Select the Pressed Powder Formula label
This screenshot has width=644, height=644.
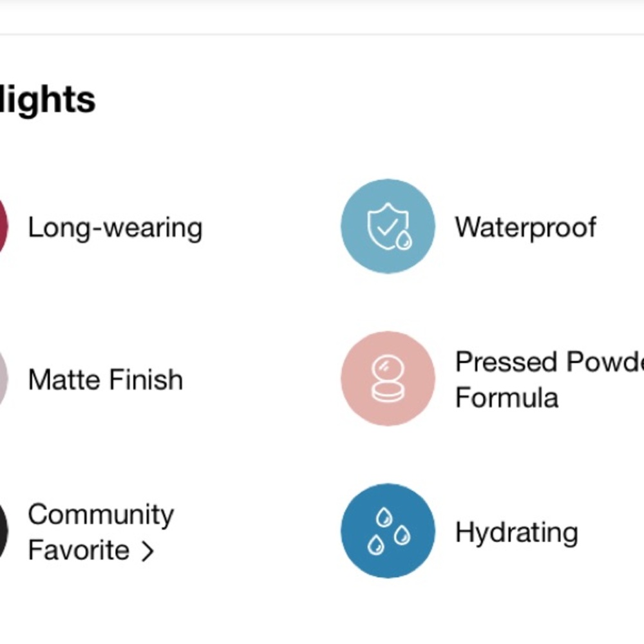pos(549,379)
